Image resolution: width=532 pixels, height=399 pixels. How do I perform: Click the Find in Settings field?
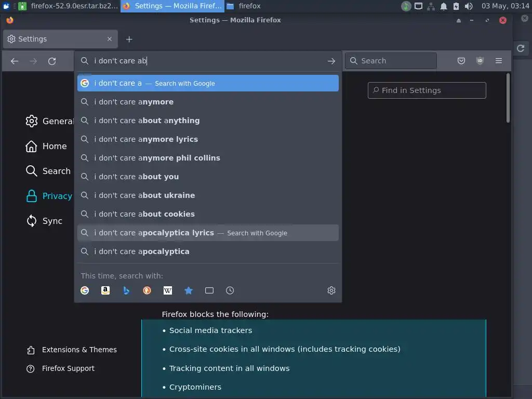427,90
